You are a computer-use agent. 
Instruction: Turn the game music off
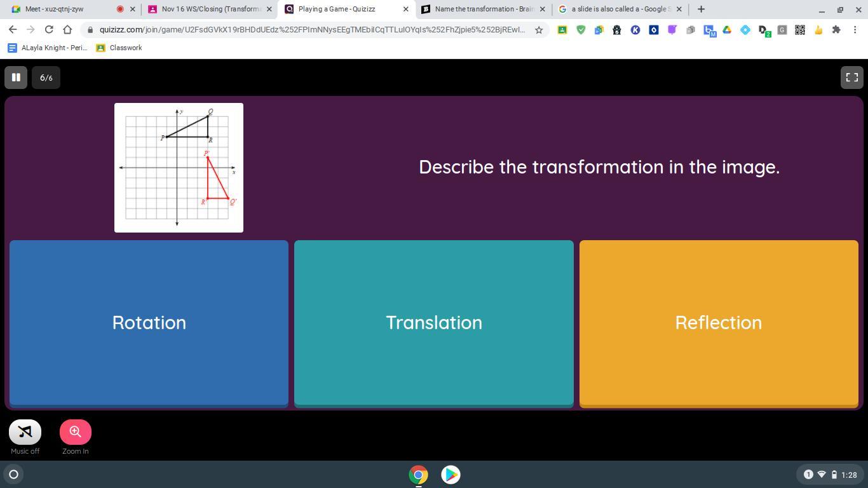pyautogui.click(x=25, y=432)
